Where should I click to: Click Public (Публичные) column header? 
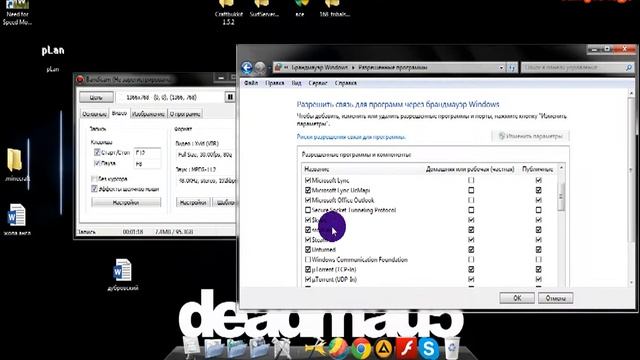click(538, 169)
